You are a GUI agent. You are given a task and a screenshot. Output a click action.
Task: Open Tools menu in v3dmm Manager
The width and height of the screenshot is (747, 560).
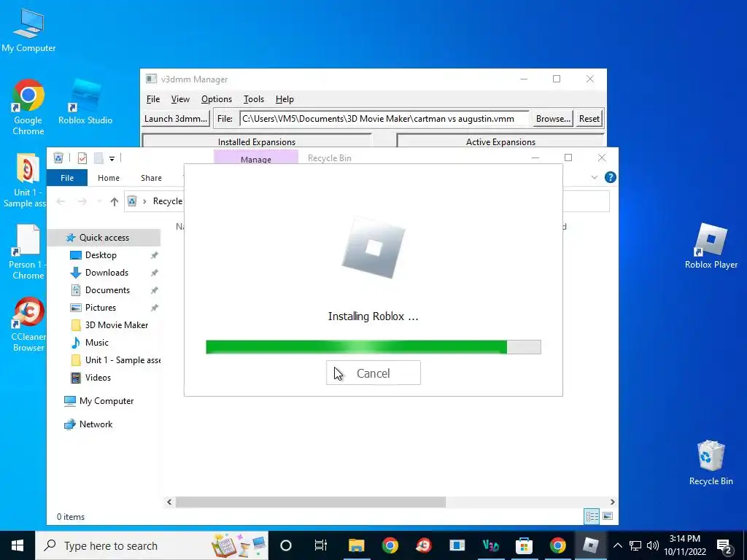coord(253,99)
